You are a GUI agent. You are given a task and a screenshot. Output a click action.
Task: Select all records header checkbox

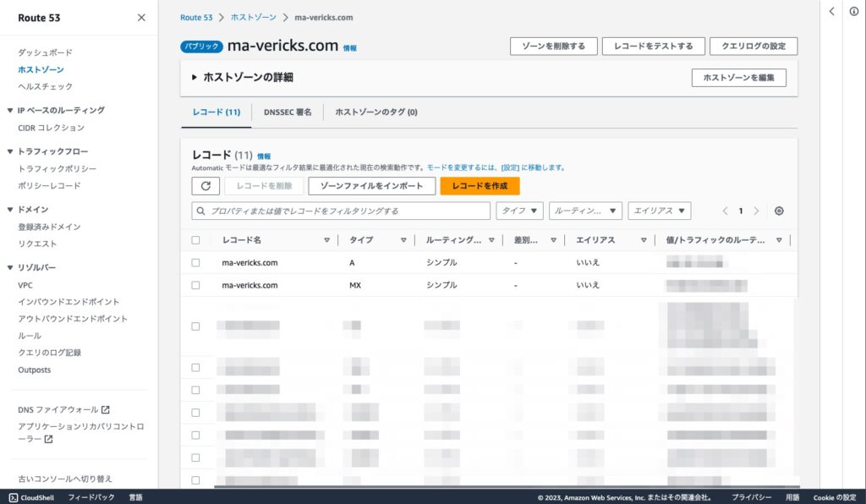195,240
